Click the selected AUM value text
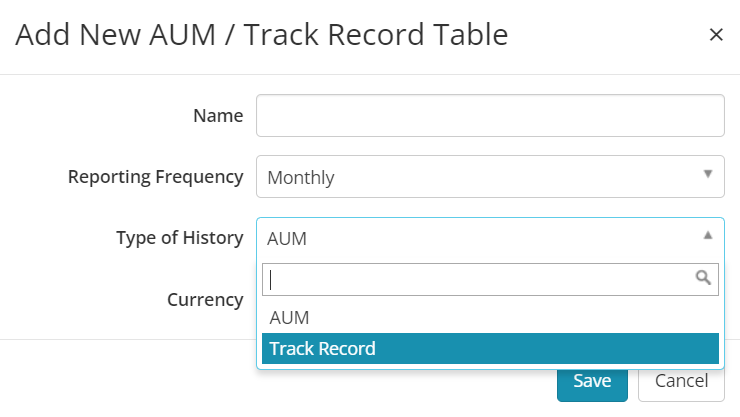 click(x=287, y=239)
